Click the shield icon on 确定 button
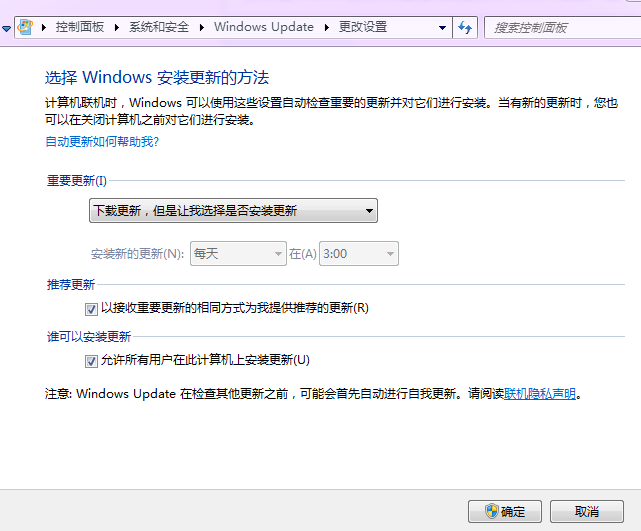This screenshot has width=641, height=531. (x=491, y=511)
